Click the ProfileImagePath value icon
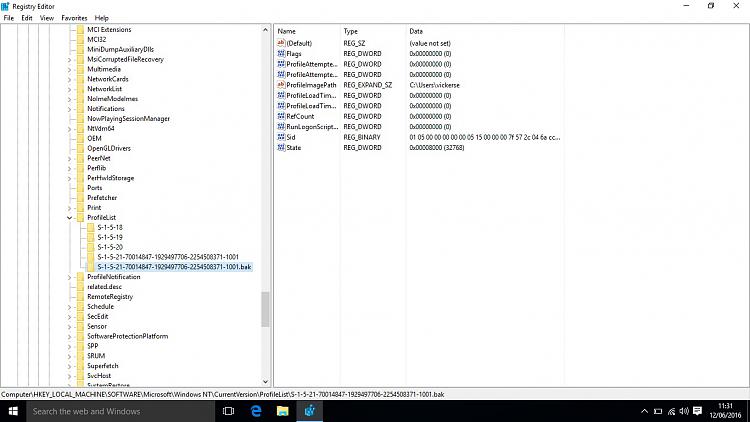 (x=281, y=85)
